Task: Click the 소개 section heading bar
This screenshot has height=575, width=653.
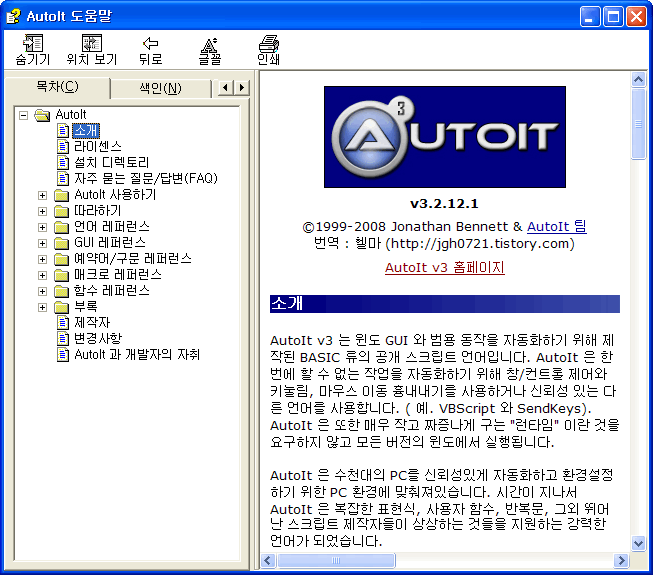Action: pos(445,304)
